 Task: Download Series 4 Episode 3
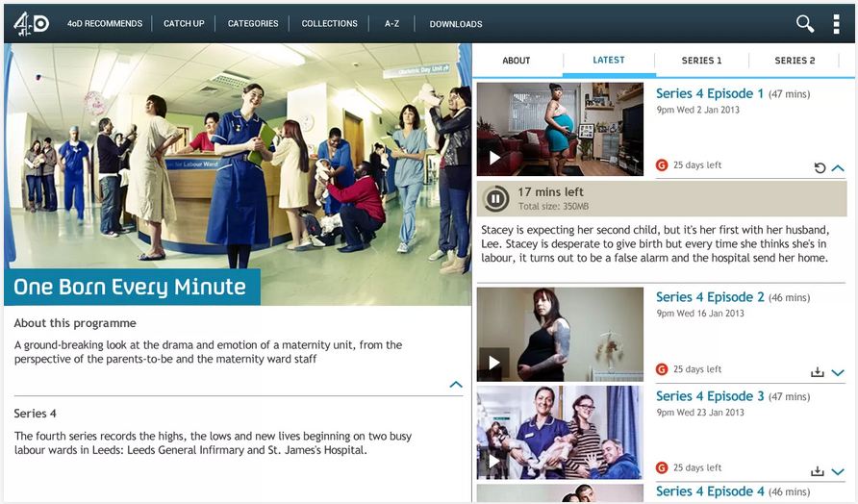[817, 471]
